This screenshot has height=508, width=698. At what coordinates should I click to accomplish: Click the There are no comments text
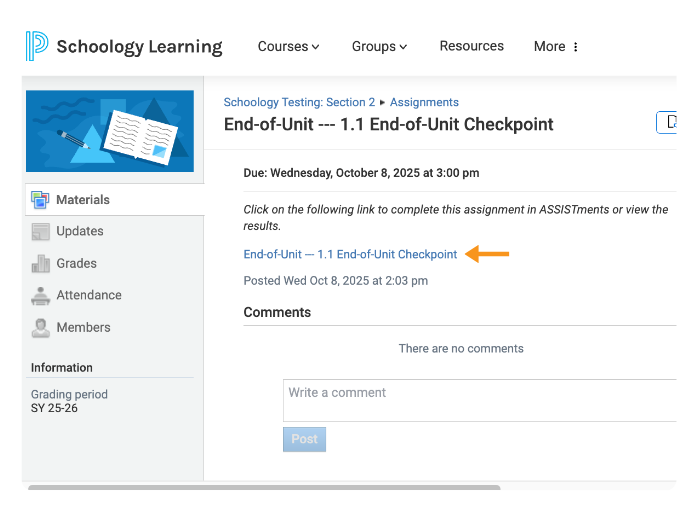coord(461,348)
